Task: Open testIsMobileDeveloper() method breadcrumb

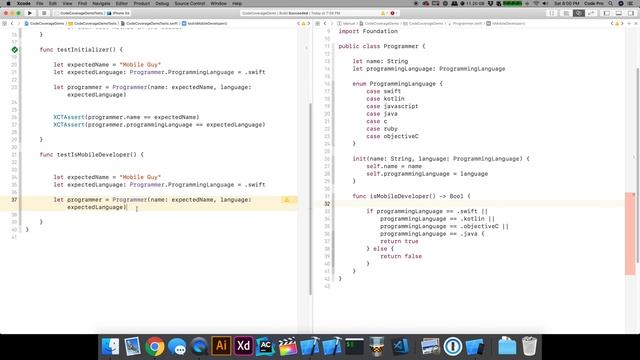Action: pos(204,24)
